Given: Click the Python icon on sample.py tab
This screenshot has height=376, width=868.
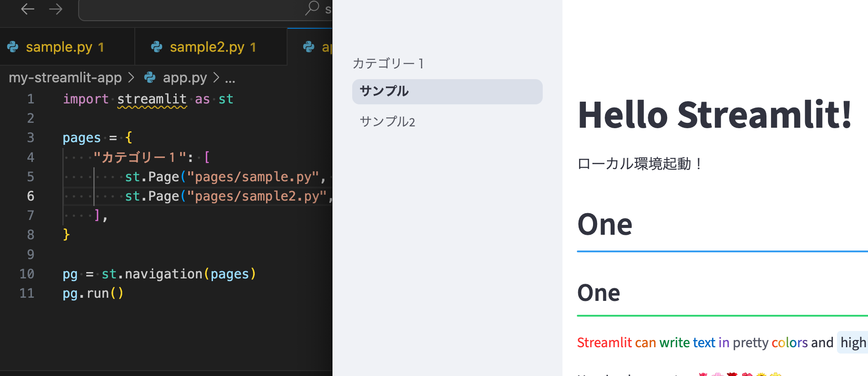Looking at the screenshot, I should click(x=13, y=47).
